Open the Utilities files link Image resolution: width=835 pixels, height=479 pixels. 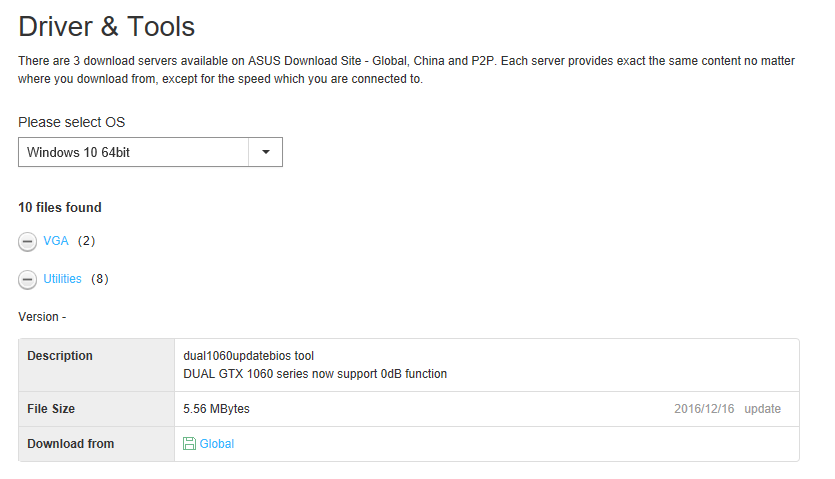[62, 279]
